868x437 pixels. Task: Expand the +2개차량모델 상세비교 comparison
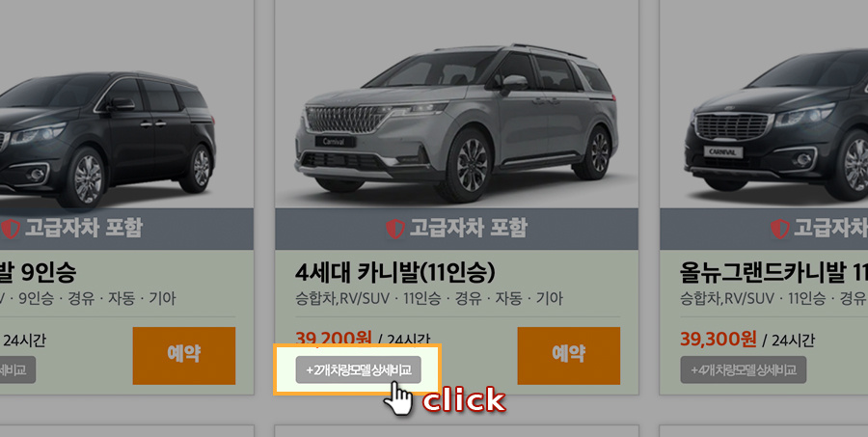[358, 370]
